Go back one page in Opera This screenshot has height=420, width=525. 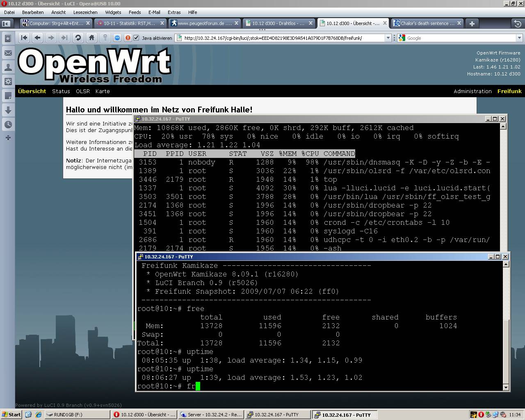pyautogui.click(x=37, y=38)
